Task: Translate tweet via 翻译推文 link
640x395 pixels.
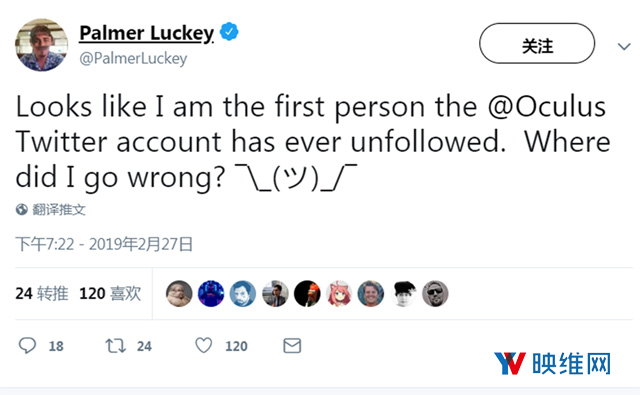Action: (x=59, y=210)
